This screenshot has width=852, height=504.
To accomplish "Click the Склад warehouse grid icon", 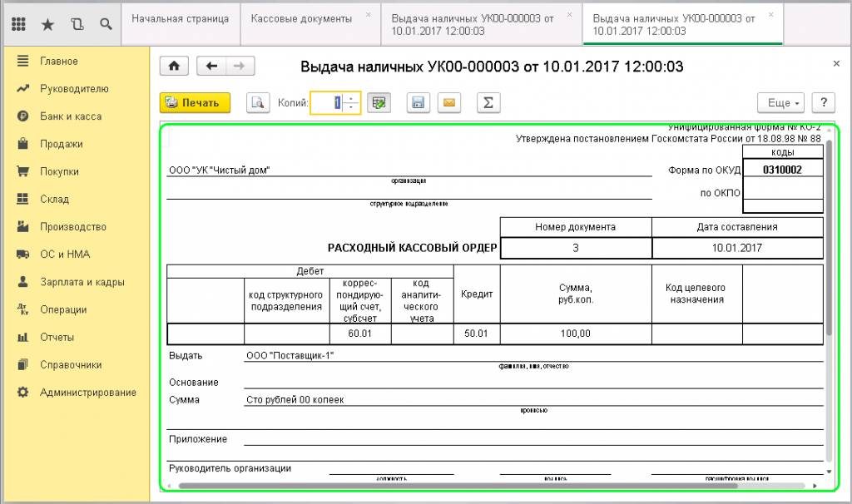I will (22, 199).
